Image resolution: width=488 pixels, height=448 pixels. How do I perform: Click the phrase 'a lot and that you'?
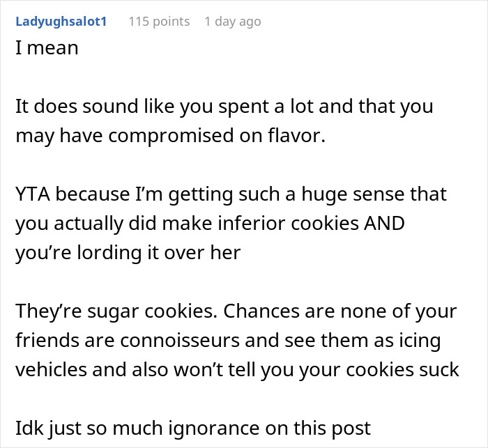coord(354,107)
